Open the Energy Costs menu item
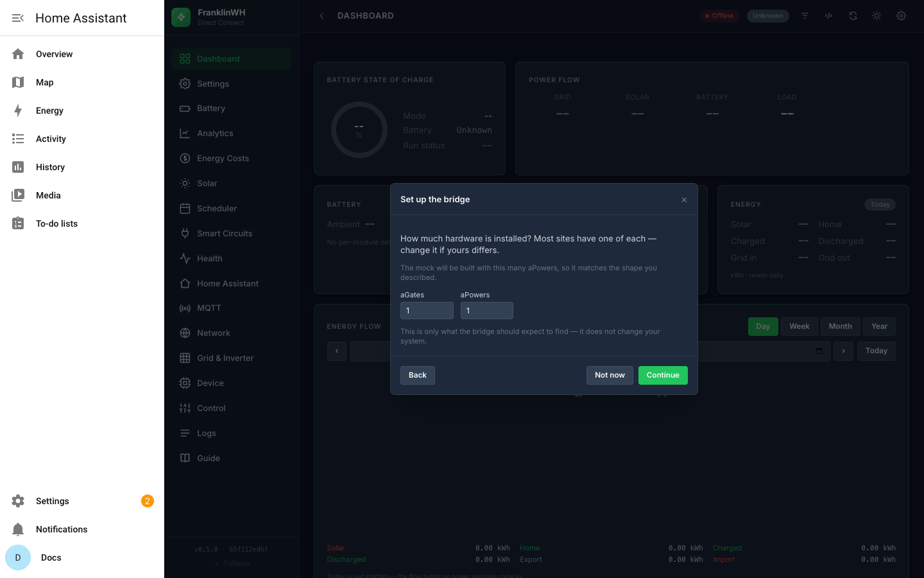Image resolution: width=924 pixels, height=578 pixels. (231, 159)
